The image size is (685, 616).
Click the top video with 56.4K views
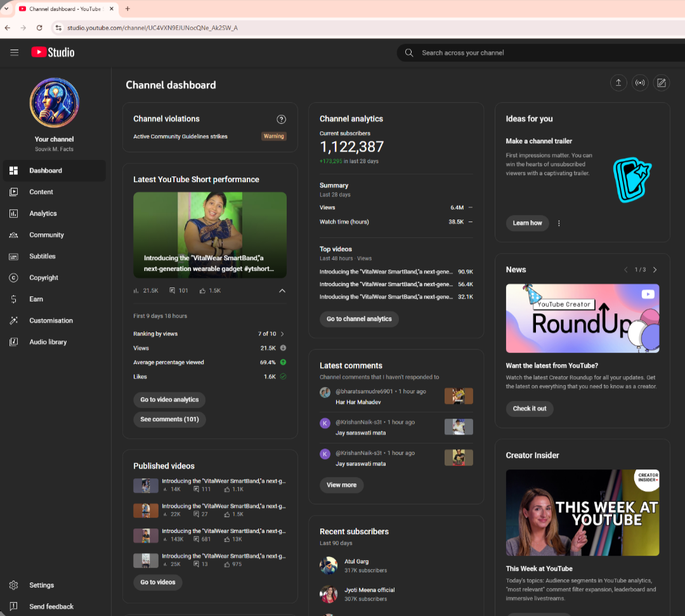tap(396, 284)
